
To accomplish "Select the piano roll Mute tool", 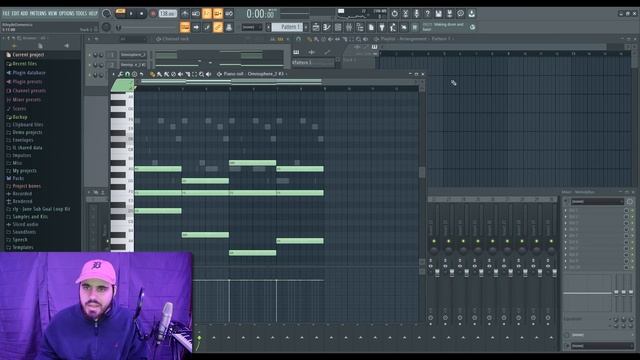I will [180, 74].
